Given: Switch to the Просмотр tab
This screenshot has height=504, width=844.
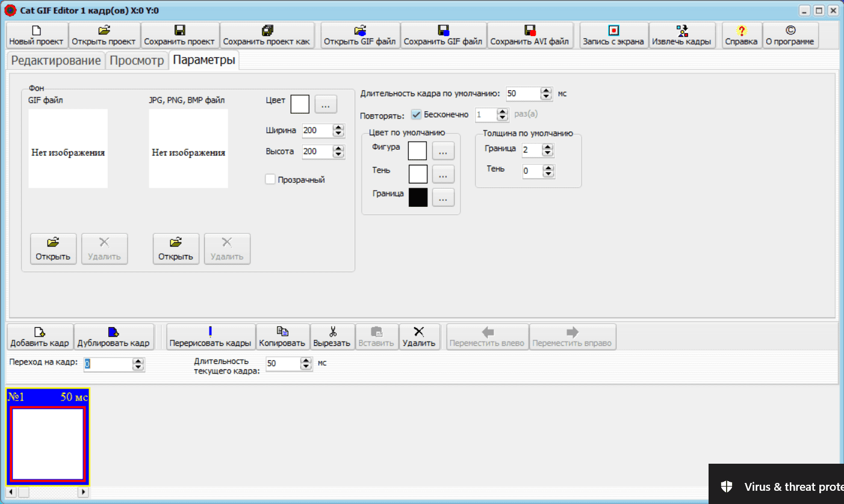Looking at the screenshot, I should pyautogui.click(x=137, y=61).
